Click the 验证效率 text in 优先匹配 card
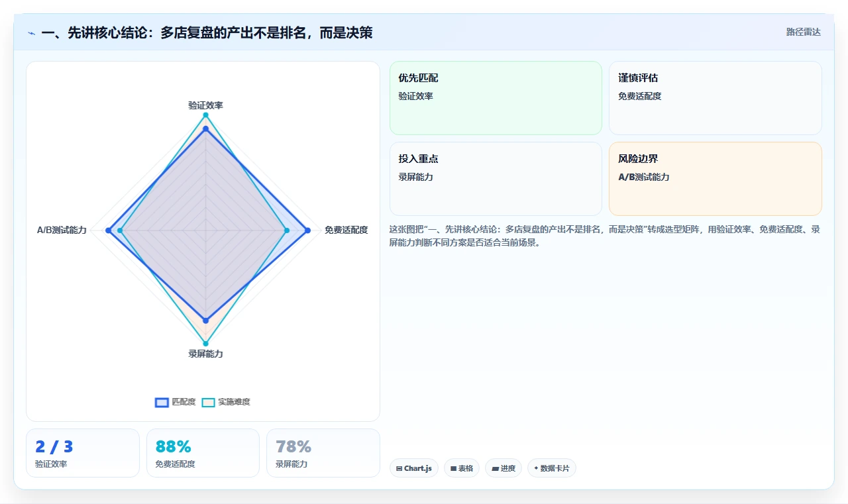Screen dimensions: 848x504 (415, 96)
